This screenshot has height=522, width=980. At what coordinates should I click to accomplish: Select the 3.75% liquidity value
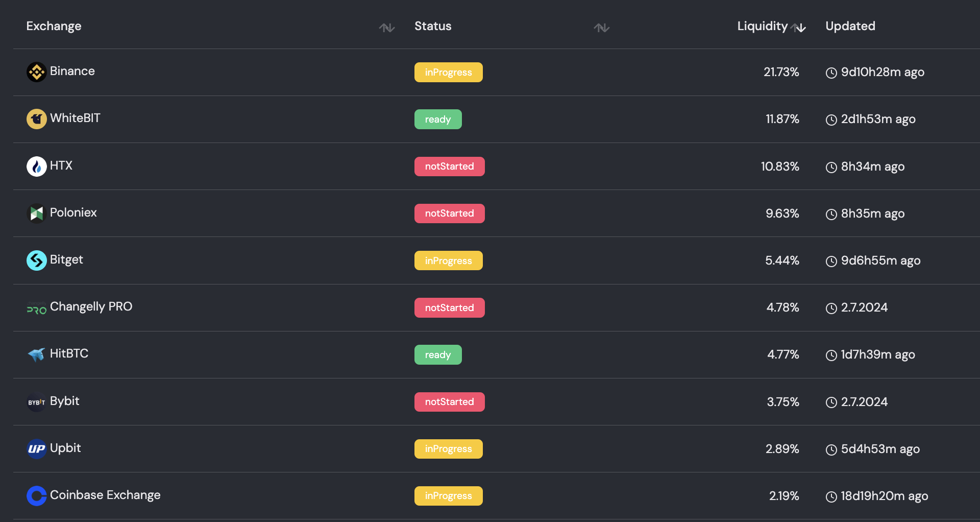[783, 402]
